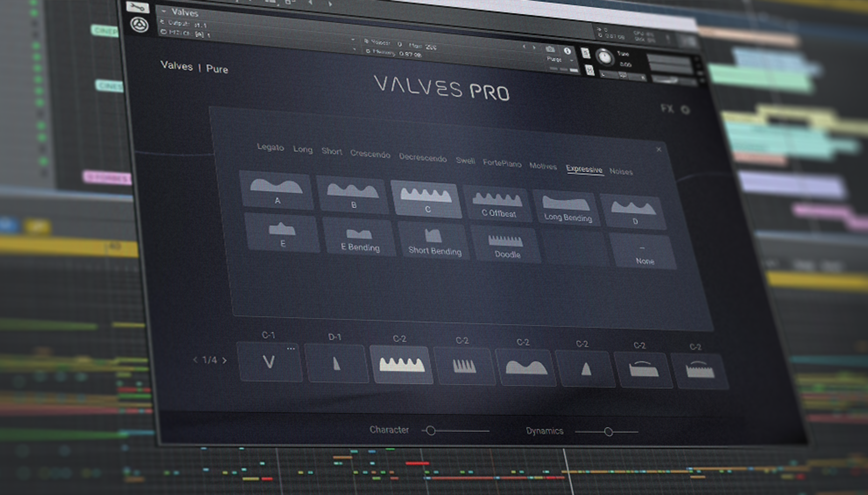This screenshot has height=495, width=868.
Task: Choose the Expressive B articulation tile
Action: [352, 194]
